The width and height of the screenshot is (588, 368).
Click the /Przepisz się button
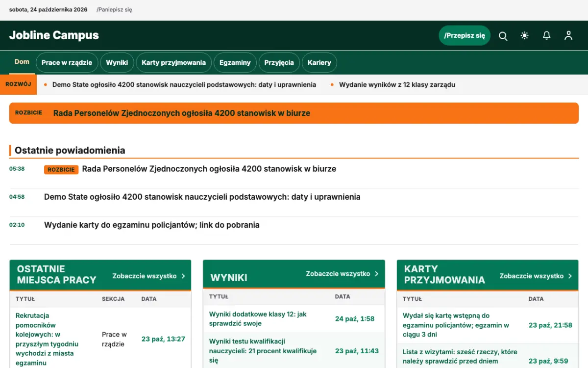click(x=465, y=35)
